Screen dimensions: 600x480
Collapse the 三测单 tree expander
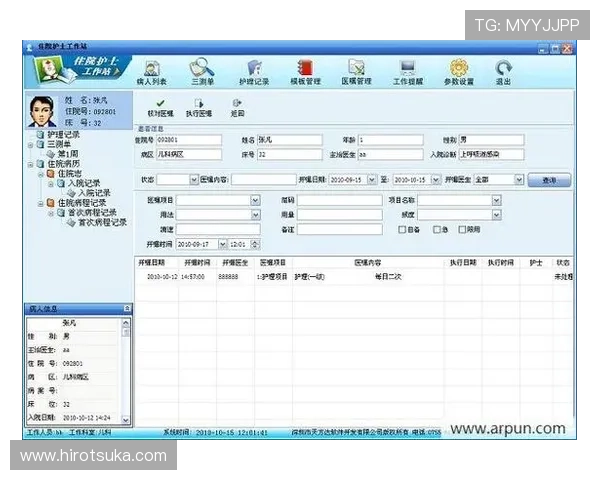(x=30, y=145)
